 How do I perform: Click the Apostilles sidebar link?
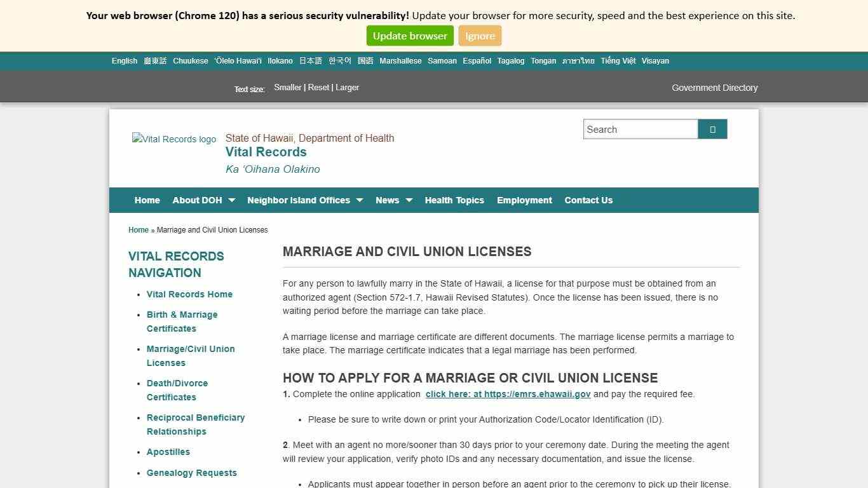tap(168, 452)
